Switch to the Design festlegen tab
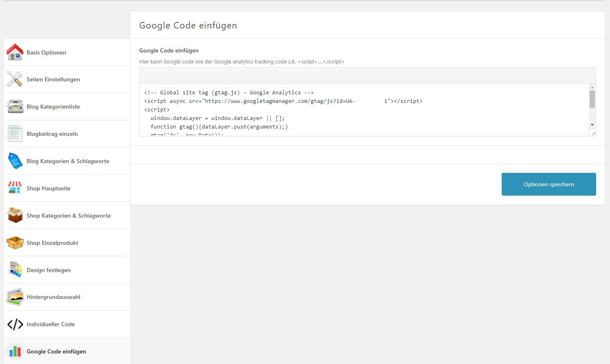 click(67, 270)
